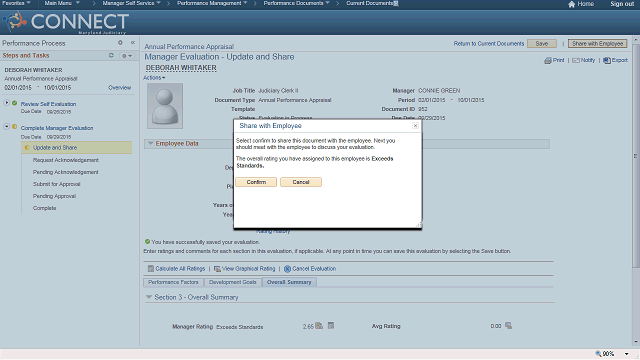Screen dimensions: 640x360
Task: Select the Pending Approval step
Action: pyautogui.click(x=54, y=196)
